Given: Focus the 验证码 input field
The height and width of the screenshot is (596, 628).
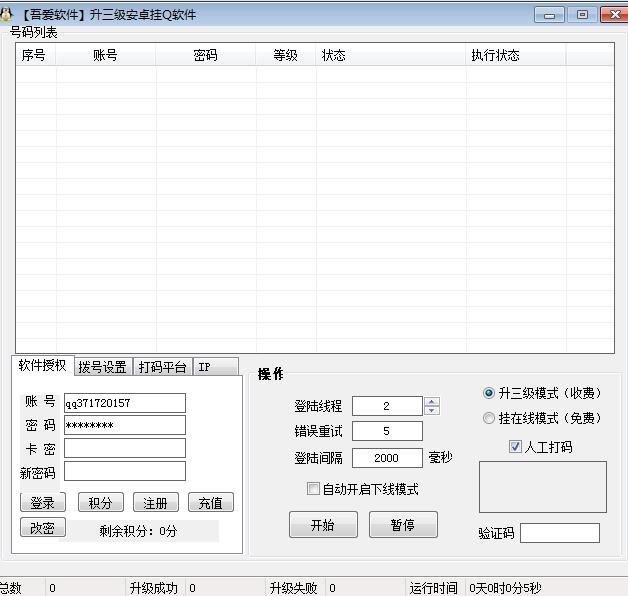Looking at the screenshot, I should [560, 533].
